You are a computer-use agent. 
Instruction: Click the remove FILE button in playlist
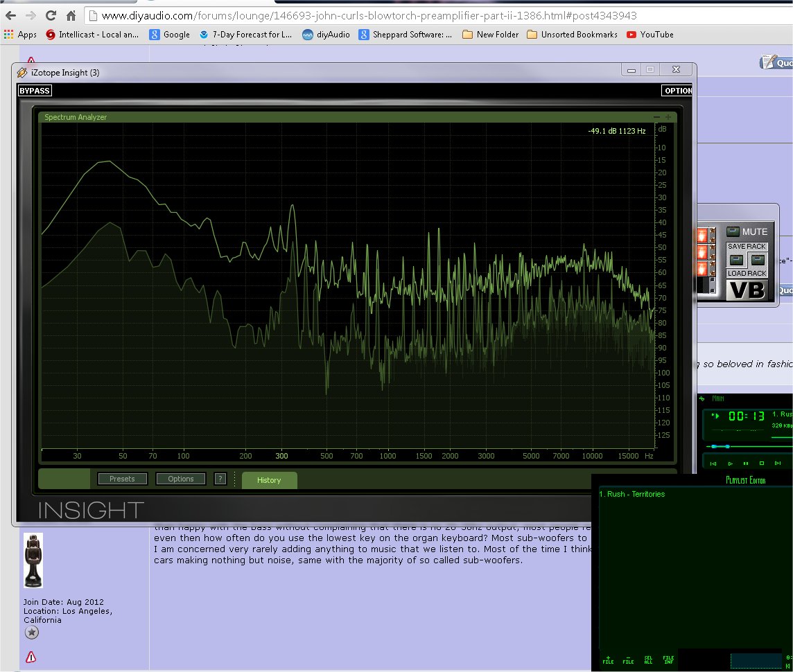click(628, 660)
